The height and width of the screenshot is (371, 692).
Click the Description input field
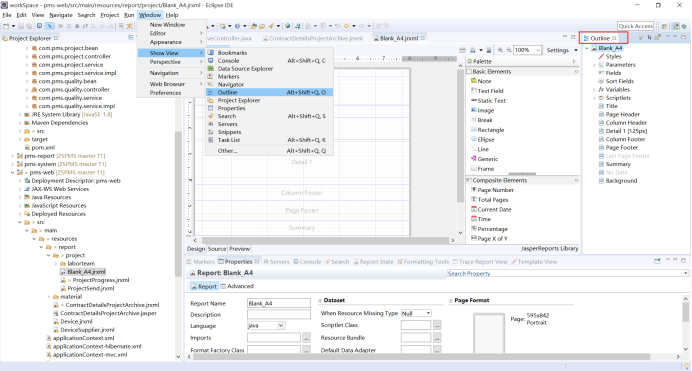tap(278, 315)
